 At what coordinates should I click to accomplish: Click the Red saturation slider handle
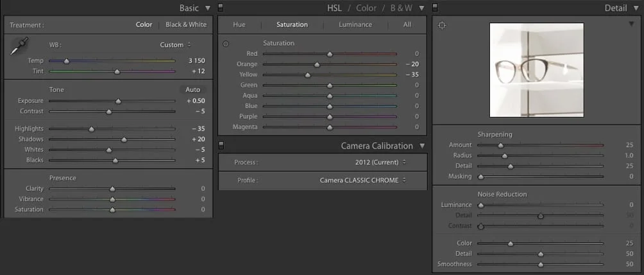tap(330, 54)
